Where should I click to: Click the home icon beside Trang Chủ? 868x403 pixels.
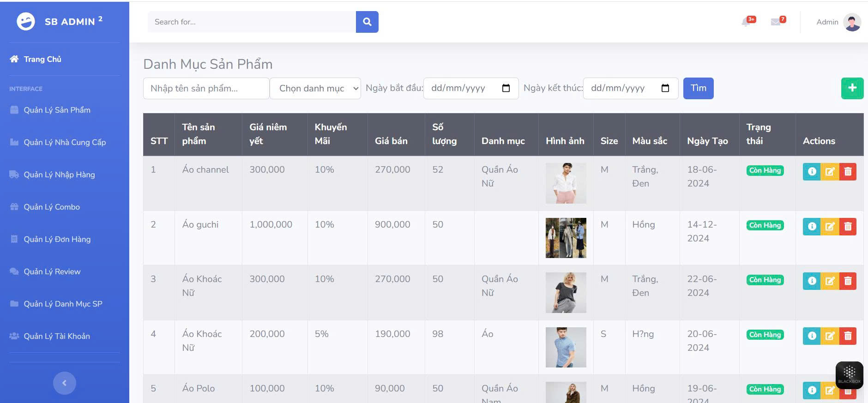click(14, 59)
